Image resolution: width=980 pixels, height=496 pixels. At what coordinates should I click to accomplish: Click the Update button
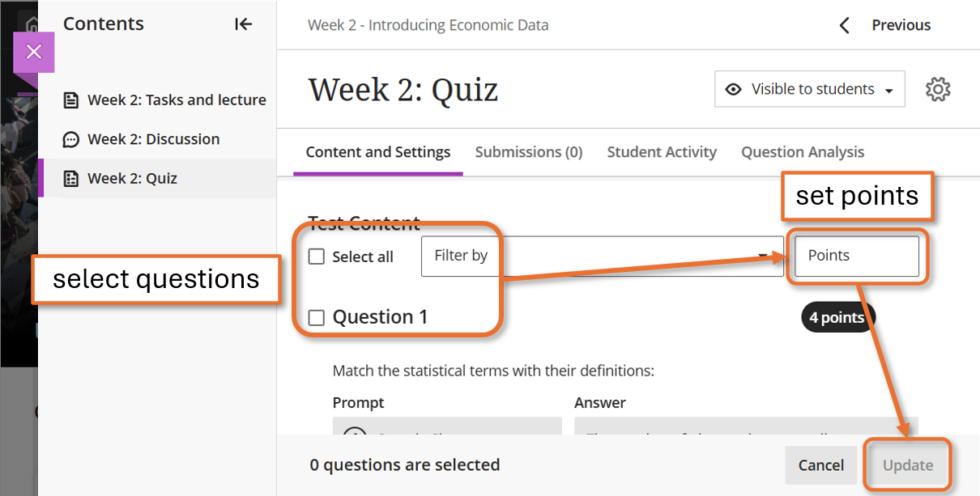coord(907,465)
